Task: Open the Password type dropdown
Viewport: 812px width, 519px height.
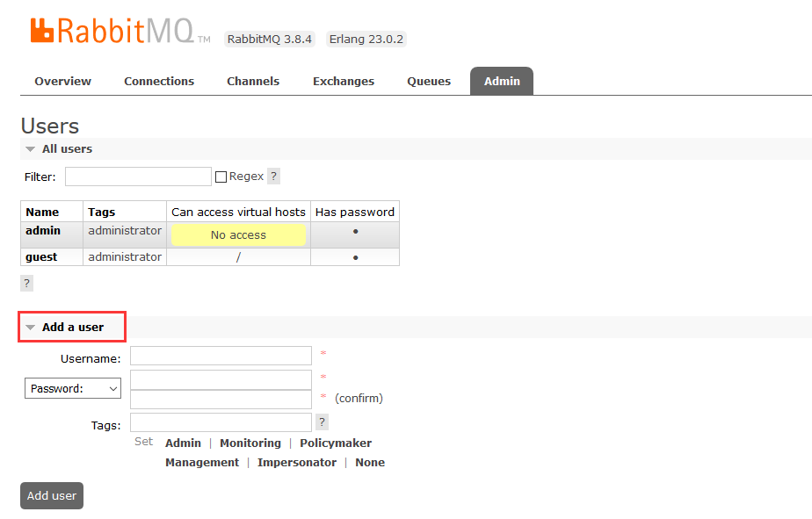Action: (x=73, y=388)
